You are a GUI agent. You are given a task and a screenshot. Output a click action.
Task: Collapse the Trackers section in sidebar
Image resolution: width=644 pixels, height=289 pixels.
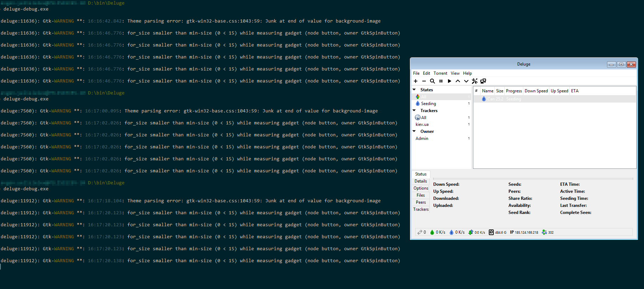(x=414, y=111)
